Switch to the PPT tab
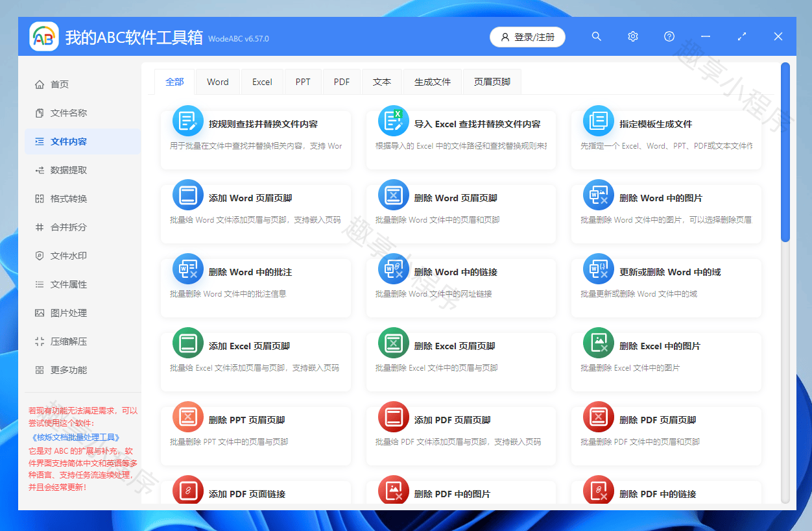Image resolution: width=812 pixels, height=531 pixels. pos(303,82)
